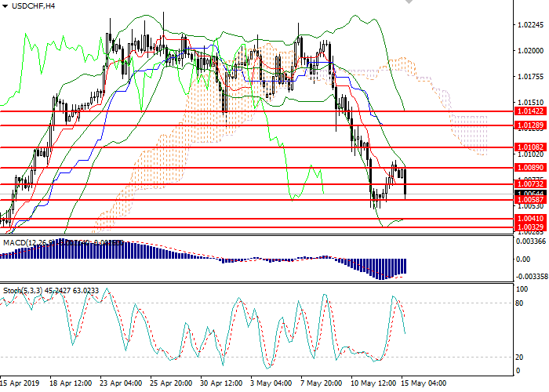
Task: Click the 1.02245 value on price scale
Action: (x=531, y=25)
